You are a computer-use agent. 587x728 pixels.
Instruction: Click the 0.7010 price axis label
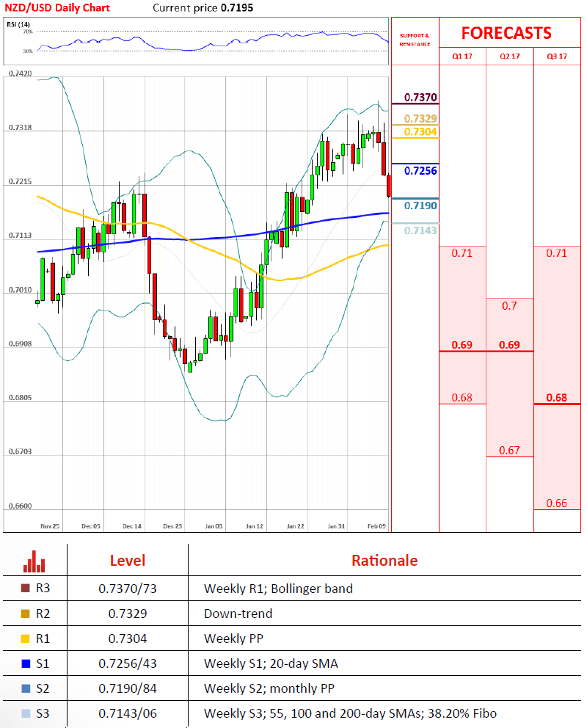(21, 290)
